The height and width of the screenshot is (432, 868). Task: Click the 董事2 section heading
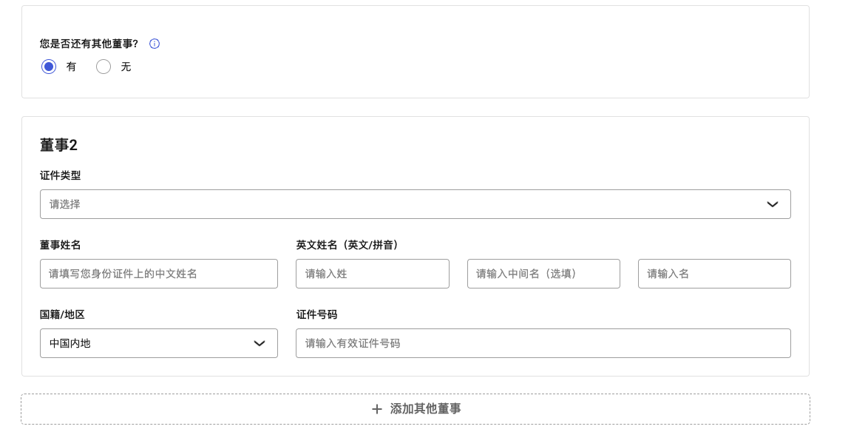point(58,145)
